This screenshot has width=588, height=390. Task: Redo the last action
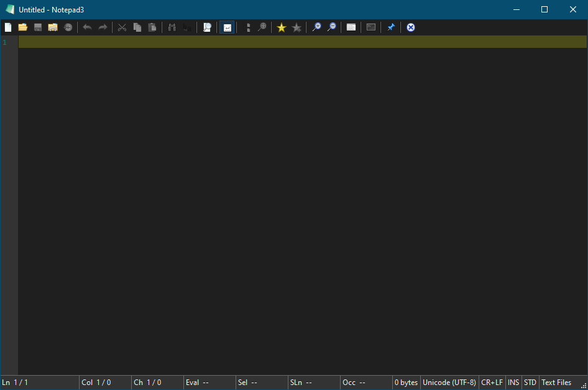[103, 27]
